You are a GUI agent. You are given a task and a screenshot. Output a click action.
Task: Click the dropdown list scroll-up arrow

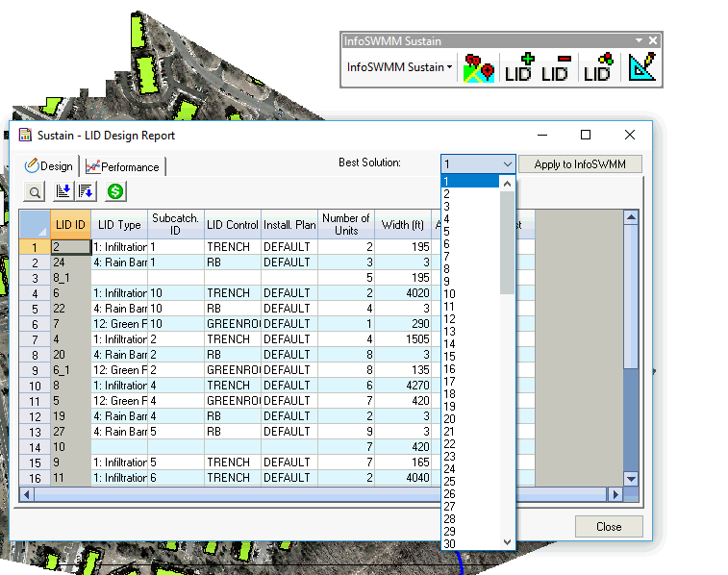pyautogui.click(x=507, y=184)
